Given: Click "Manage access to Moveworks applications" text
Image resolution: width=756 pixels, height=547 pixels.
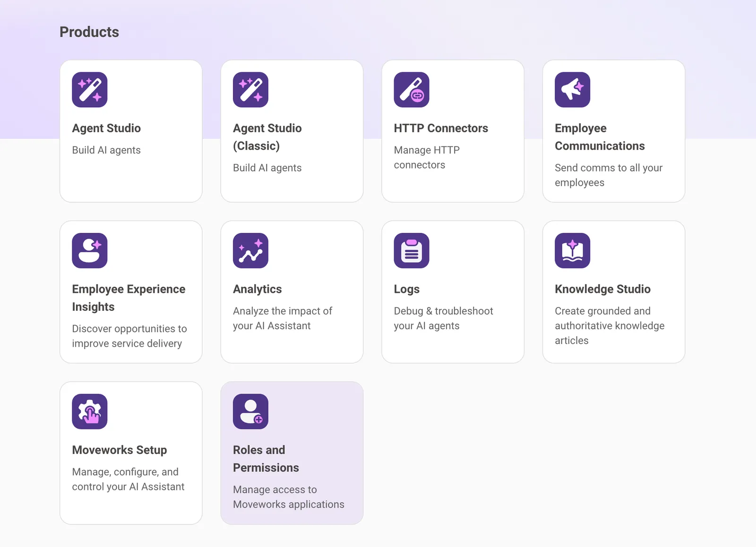Looking at the screenshot, I should (289, 497).
